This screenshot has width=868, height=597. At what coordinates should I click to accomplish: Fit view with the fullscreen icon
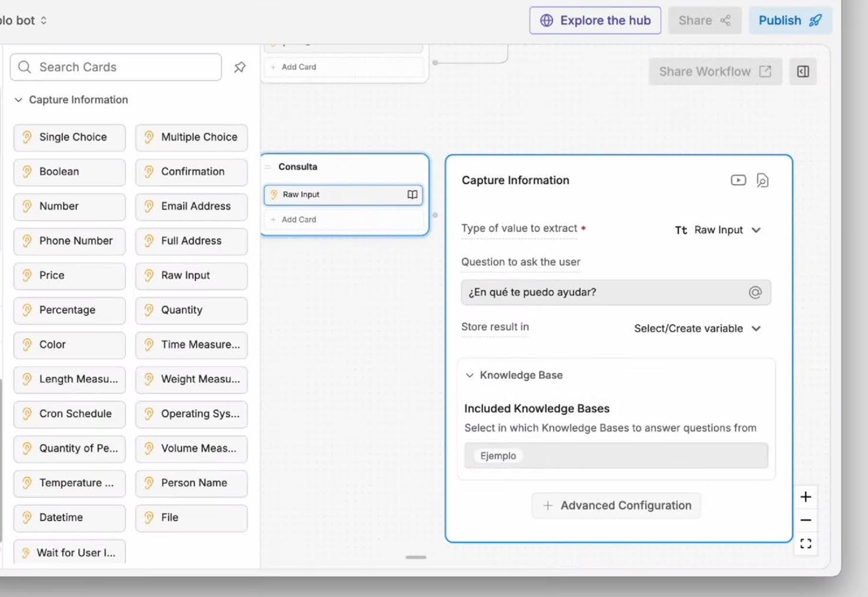pyautogui.click(x=806, y=543)
